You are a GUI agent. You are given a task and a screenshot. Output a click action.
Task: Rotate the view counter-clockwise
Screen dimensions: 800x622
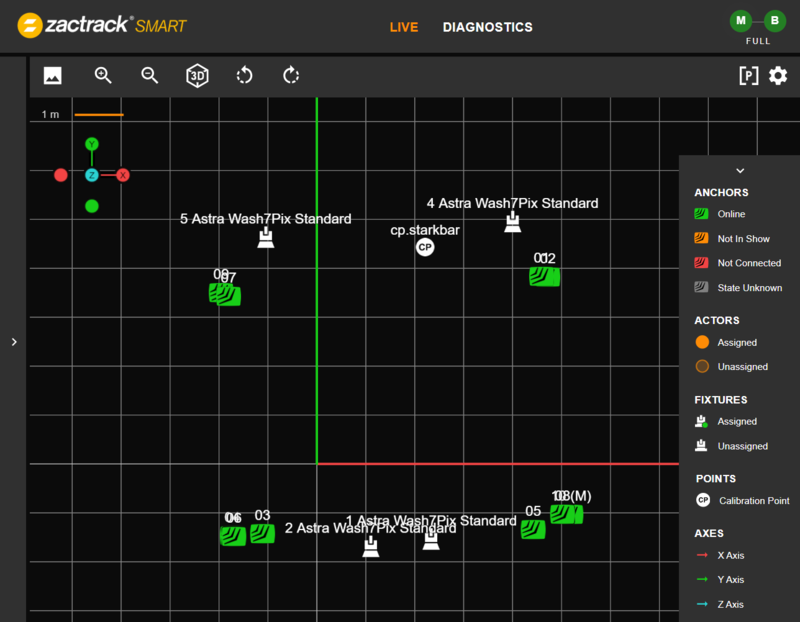click(x=244, y=76)
